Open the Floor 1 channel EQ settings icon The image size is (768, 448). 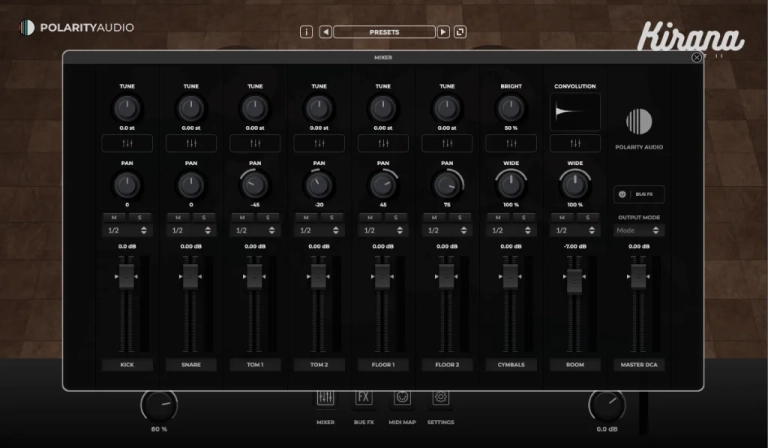click(383, 143)
